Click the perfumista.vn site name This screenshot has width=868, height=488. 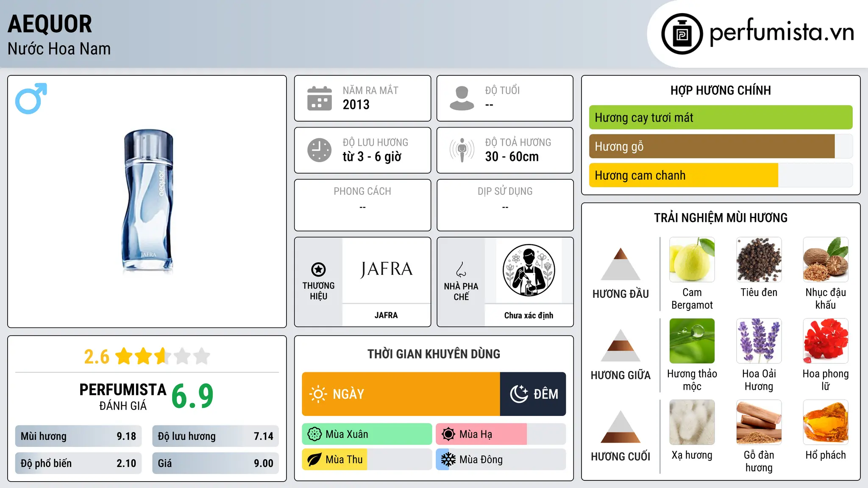782,32
